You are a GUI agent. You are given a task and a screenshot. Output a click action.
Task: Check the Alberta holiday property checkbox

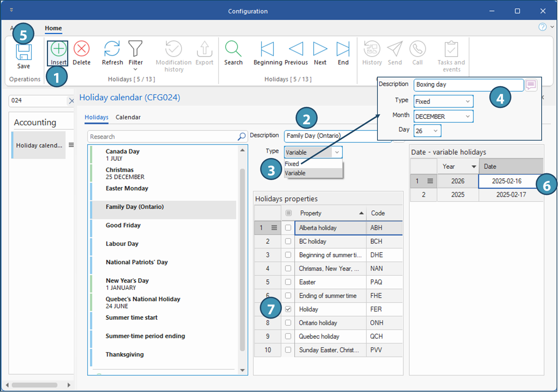click(x=288, y=228)
